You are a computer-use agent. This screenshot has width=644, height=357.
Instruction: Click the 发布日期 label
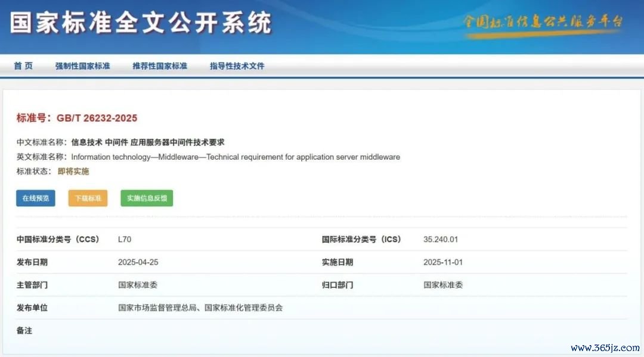pos(32,262)
